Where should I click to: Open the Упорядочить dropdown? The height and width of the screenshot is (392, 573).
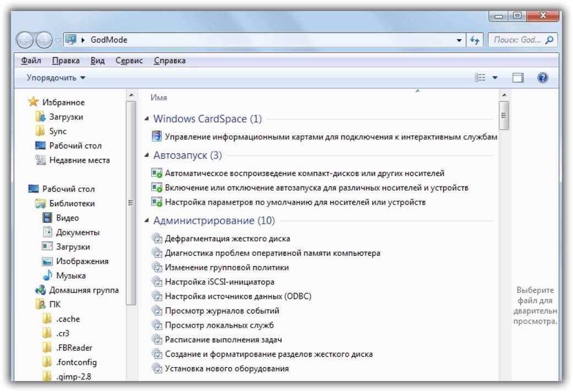click(x=56, y=78)
